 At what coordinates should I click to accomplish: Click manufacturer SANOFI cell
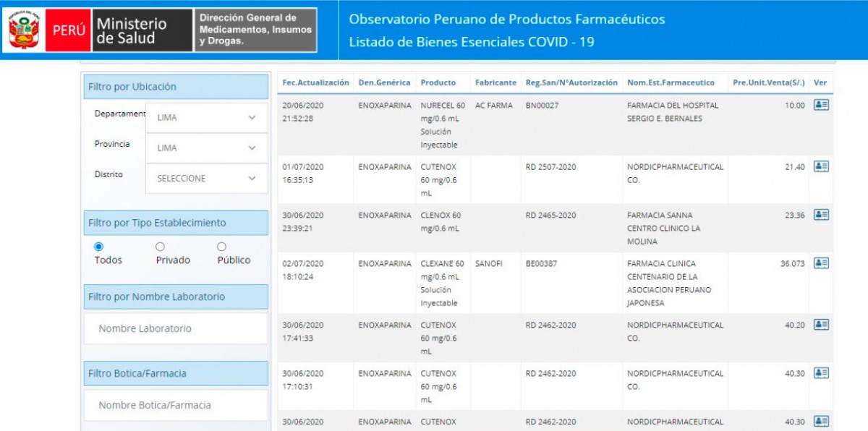click(x=488, y=264)
